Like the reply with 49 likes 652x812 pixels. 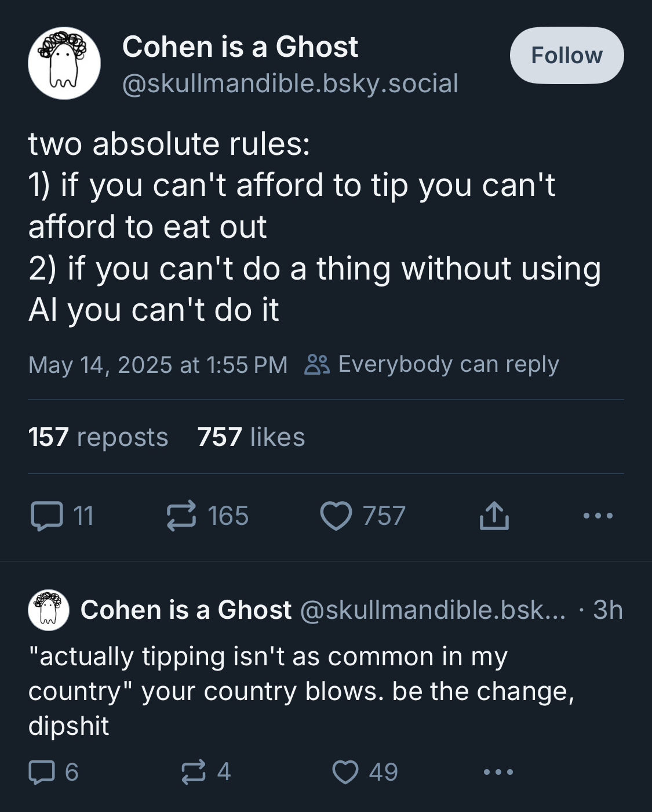click(345, 772)
